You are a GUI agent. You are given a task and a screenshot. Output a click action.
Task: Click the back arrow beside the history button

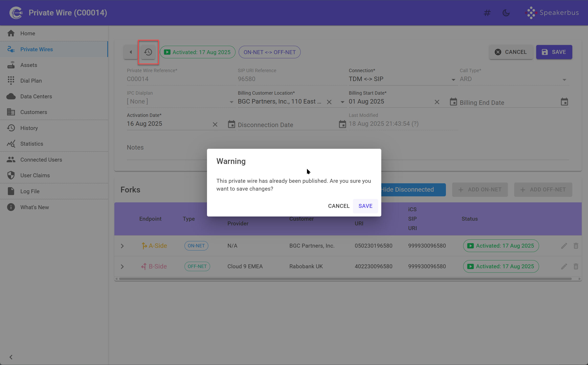point(130,52)
